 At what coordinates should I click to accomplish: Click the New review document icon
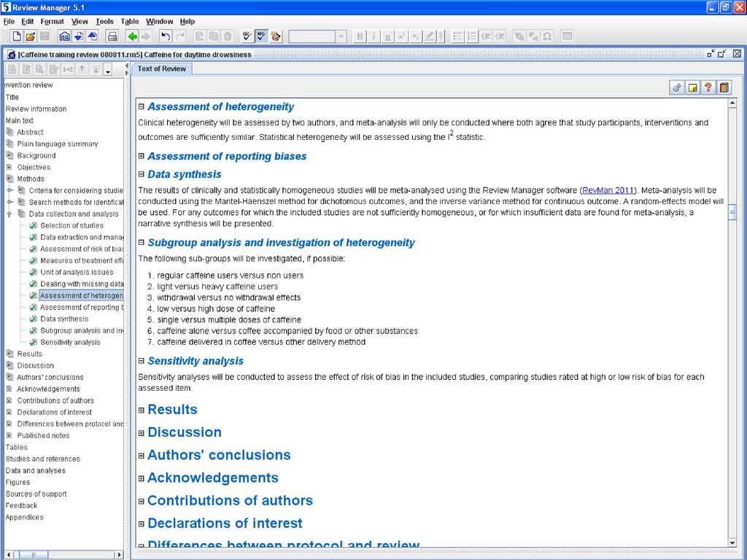tap(17, 36)
